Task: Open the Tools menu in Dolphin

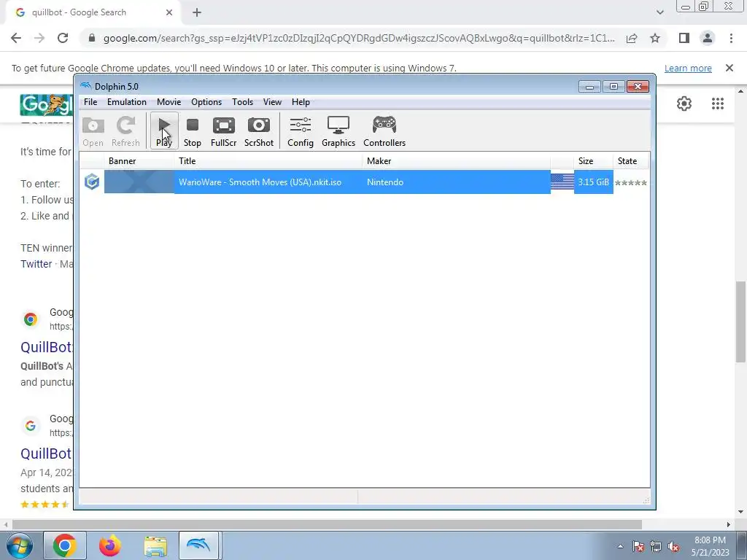Action: 242,102
